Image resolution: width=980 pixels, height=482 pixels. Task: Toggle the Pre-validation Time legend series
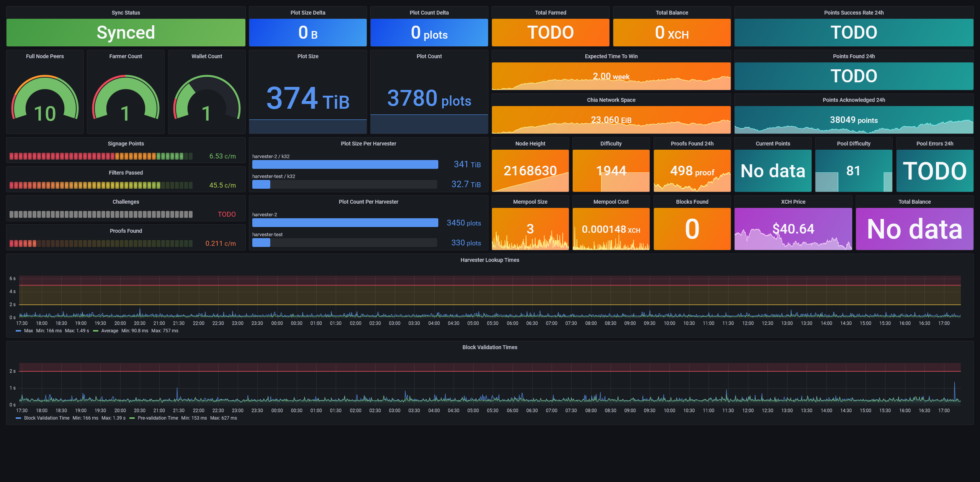158,418
